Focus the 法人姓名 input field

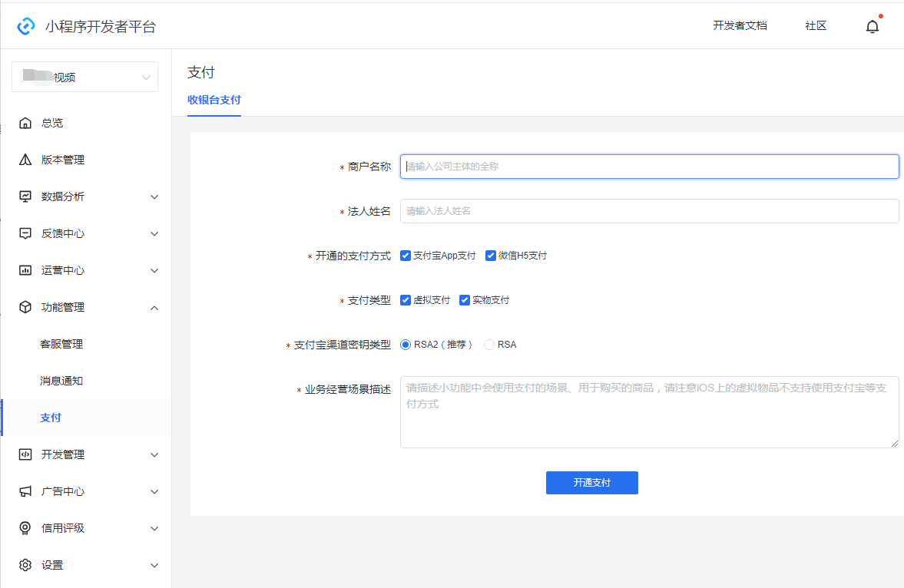coord(649,211)
